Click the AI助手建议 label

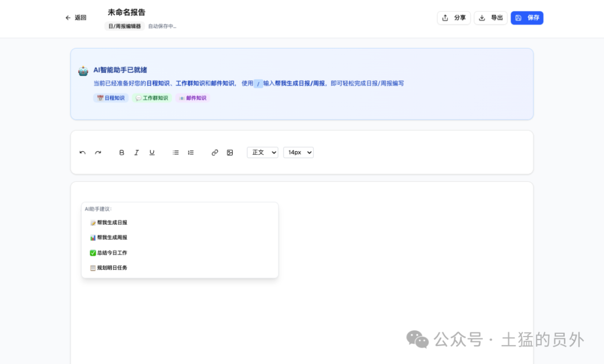coord(98,209)
